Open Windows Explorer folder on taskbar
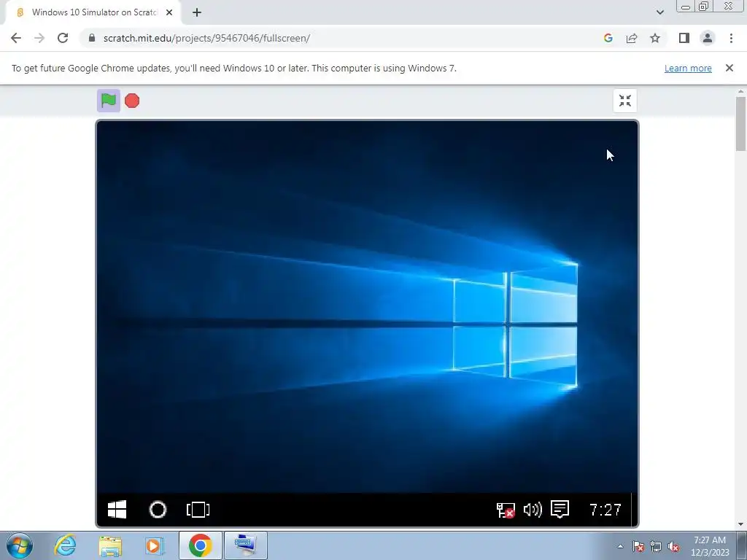Viewport: 747px width, 560px height. 110,545
